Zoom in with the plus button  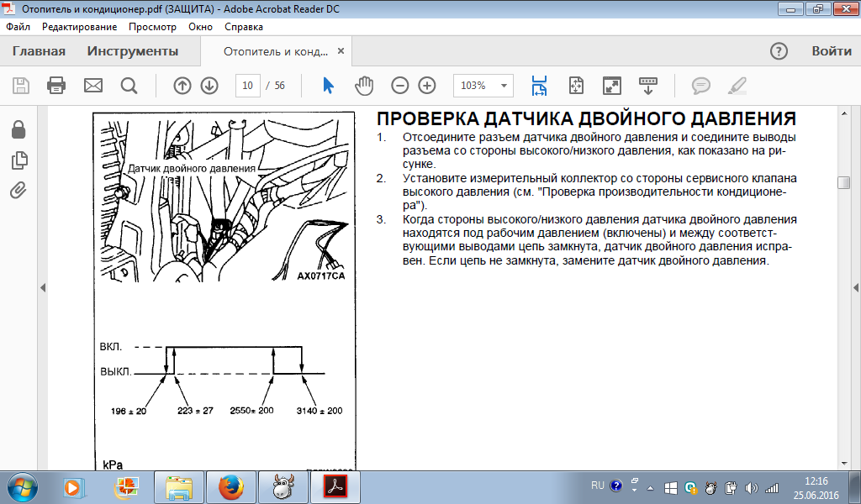pyautogui.click(x=427, y=86)
